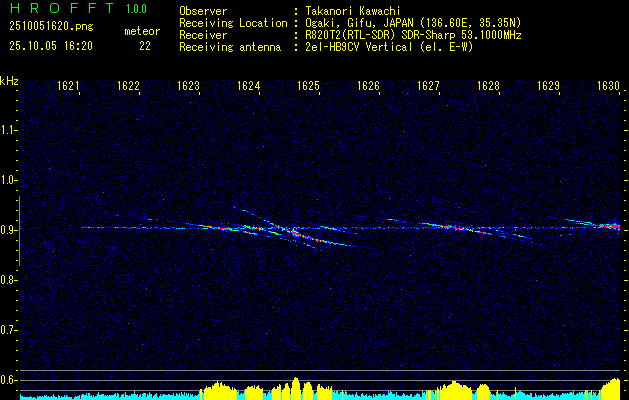Click the 1.0 kHz axis label
Image resolution: width=629 pixels, height=400 pixels.
coord(7,180)
